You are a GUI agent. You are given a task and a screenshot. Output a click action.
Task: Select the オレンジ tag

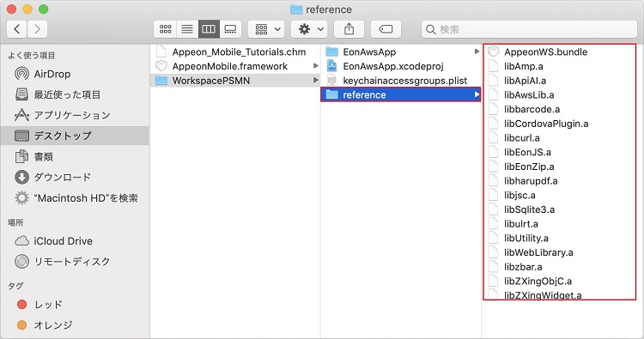[75, 324]
